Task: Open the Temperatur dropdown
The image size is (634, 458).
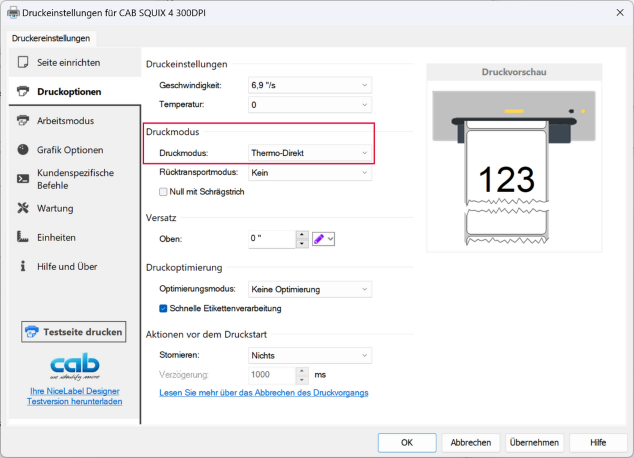Action: click(310, 105)
